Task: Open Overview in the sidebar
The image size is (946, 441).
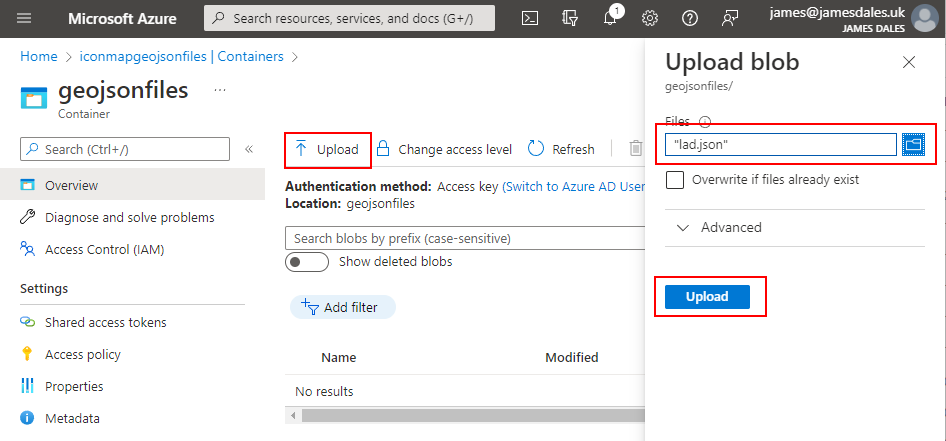Action: tap(132, 185)
